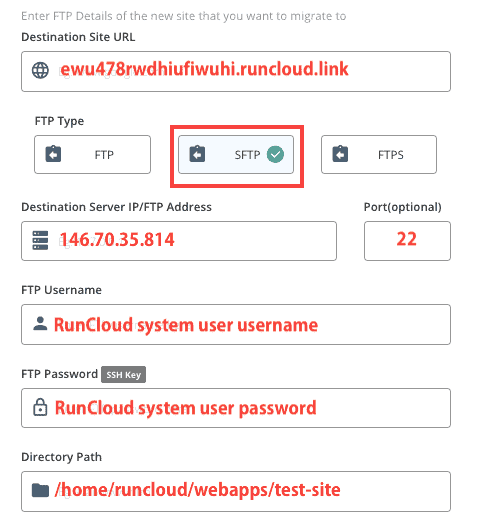The height and width of the screenshot is (523, 478).
Task: Focus the FTP Username input
Action: [x=236, y=324]
